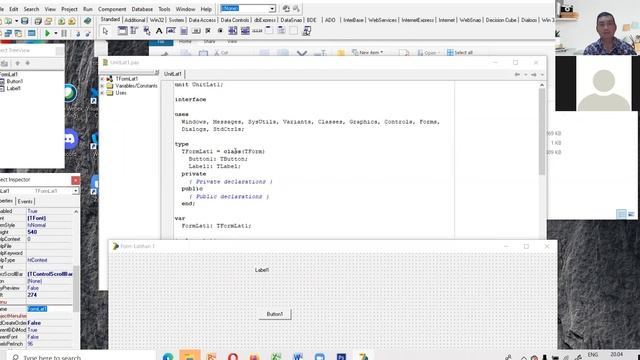640x360 pixels.
Task: Close the Object Inspector with red X
Action: pyautogui.click(x=76, y=180)
